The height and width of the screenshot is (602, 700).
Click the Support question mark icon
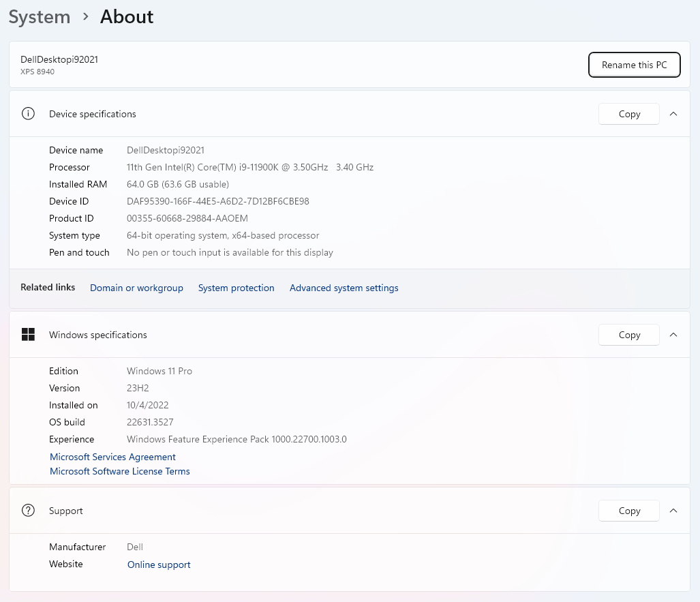(x=28, y=511)
